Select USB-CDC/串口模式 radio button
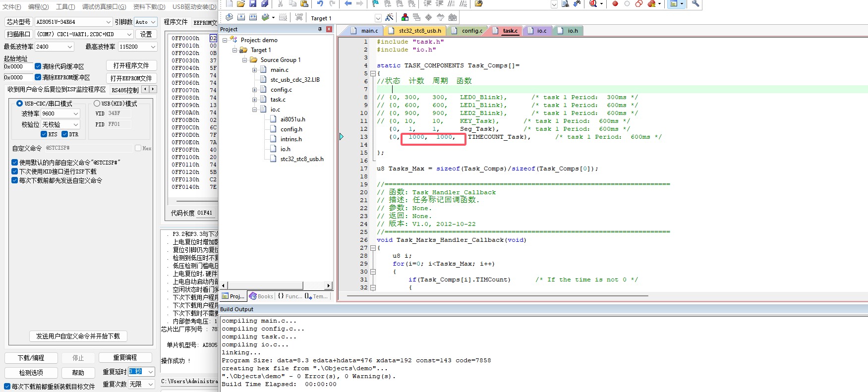Image resolution: width=868 pixels, height=392 pixels. click(19, 104)
